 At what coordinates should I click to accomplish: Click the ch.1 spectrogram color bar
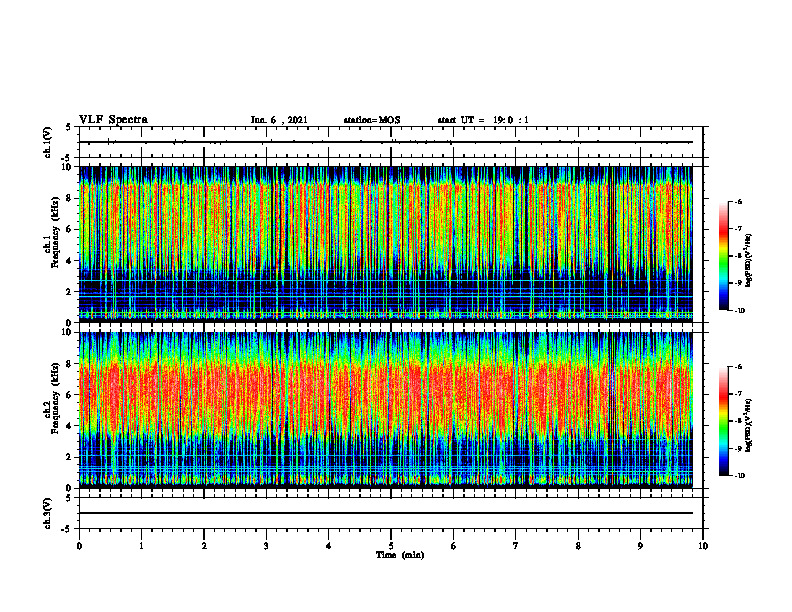pos(723,256)
